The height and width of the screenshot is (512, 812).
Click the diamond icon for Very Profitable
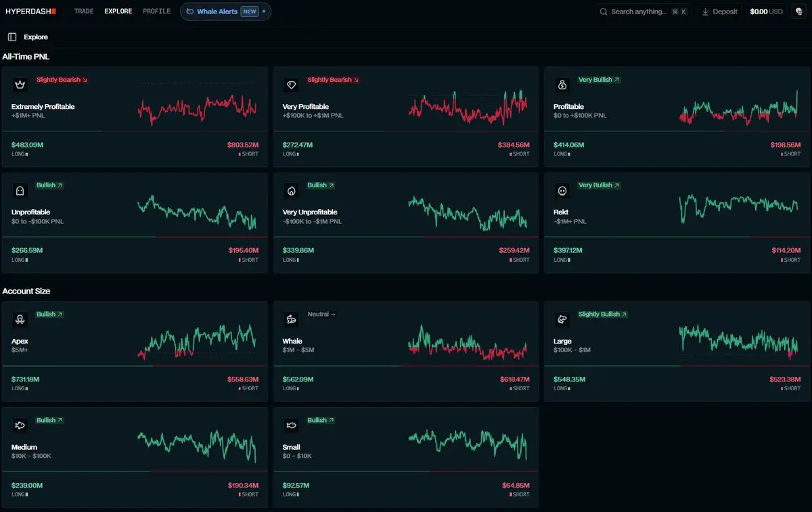tap(291, 85)
